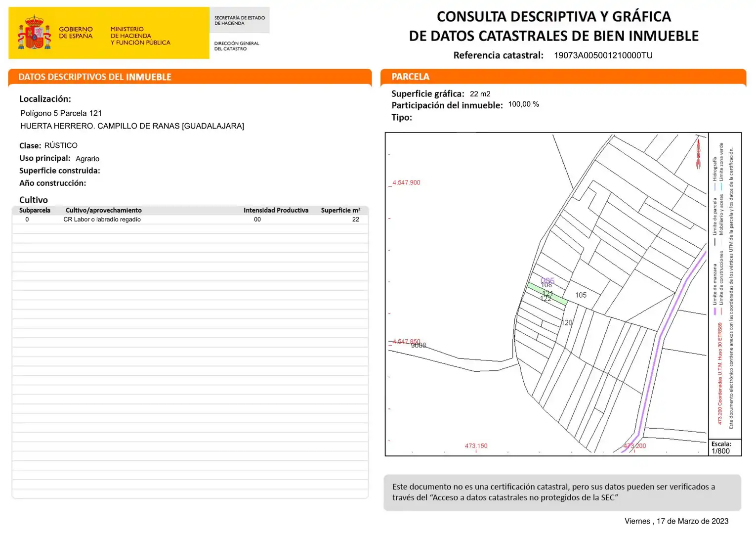Click the date "Viernes , 17 de Marzo de 2023"

676,521
